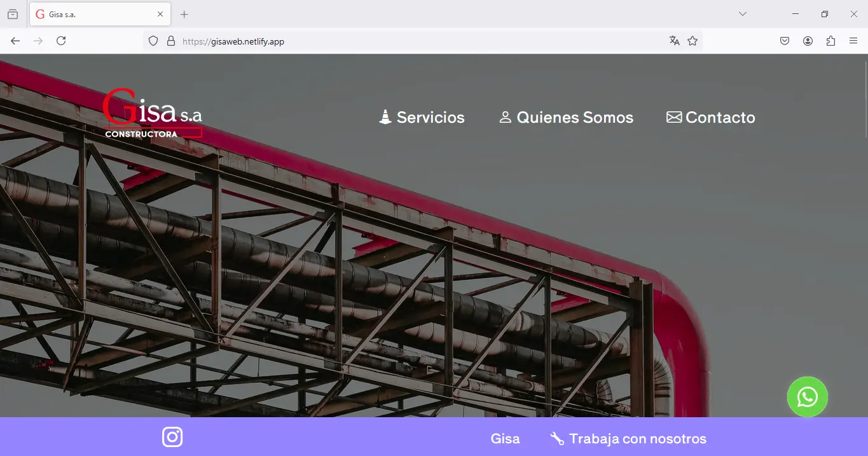Click the translate page icon in address bar
Screen dimensions: 868x456
(674, 41)
